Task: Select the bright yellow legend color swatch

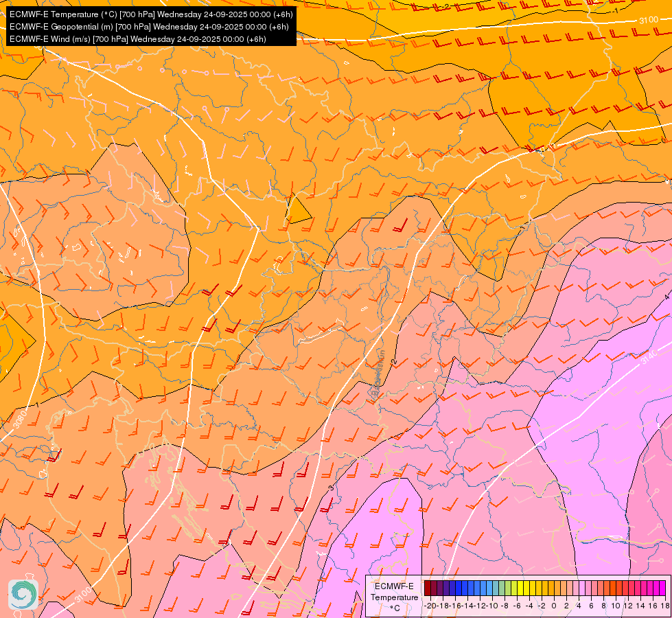Action: (x=520, y=588)
